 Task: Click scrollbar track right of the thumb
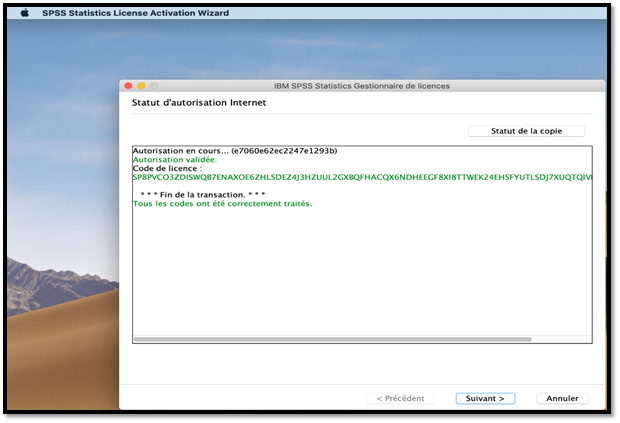point(560,340)
